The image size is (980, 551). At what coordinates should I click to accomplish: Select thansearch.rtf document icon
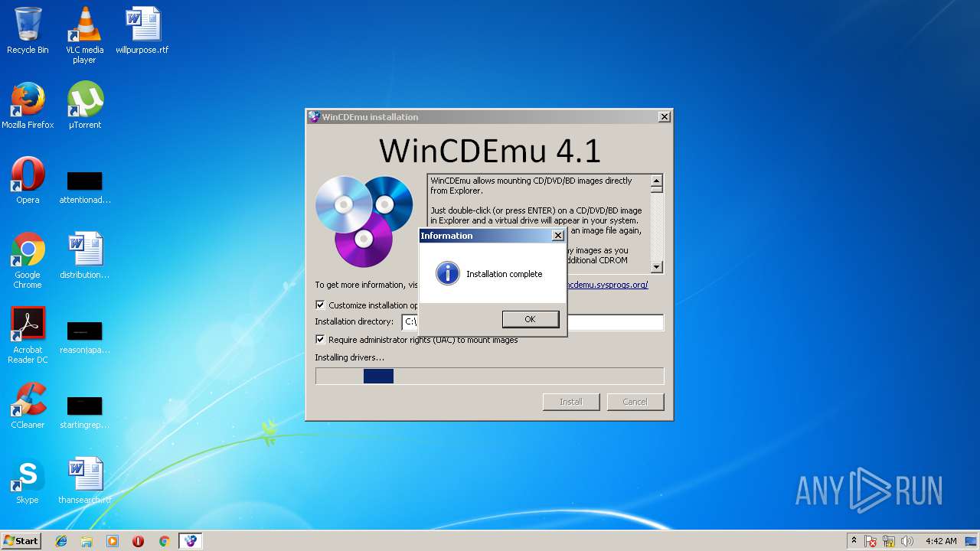(84, 481)
